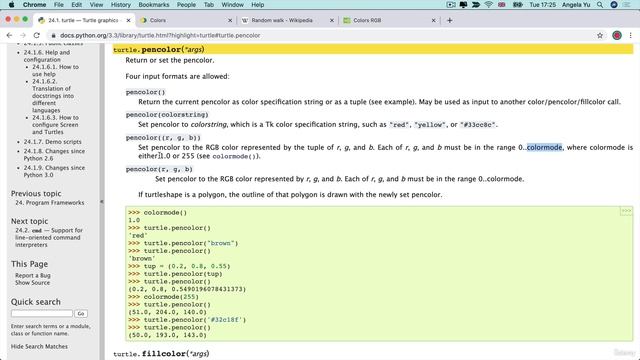Collapse the sidebar with arrow handle

[x=102, y=202]
